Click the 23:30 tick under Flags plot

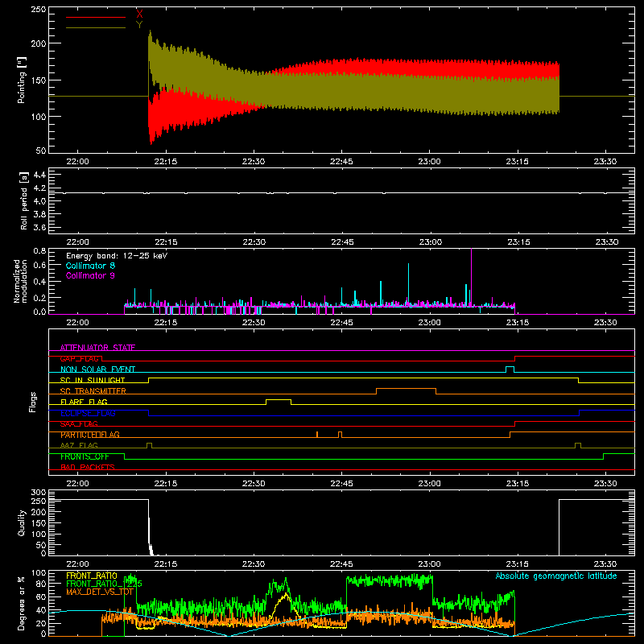tap(605, 484)
